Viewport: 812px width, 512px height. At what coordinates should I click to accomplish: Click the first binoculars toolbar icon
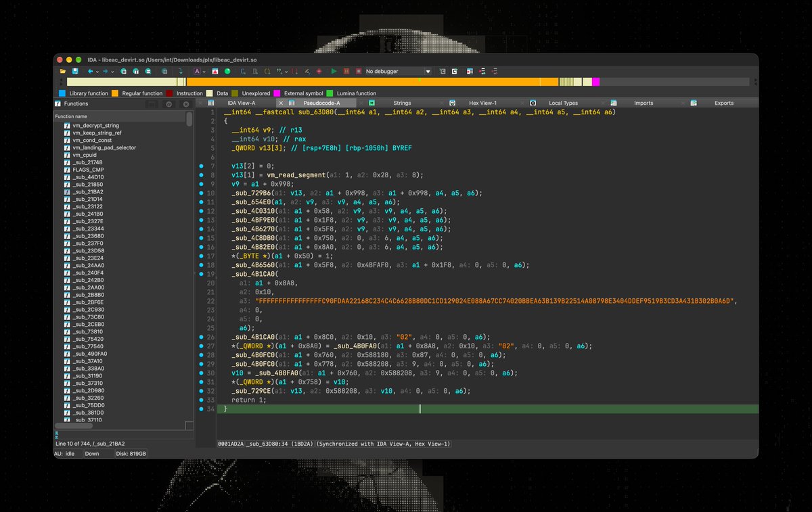pyautogui.click(x=124, y=71)
